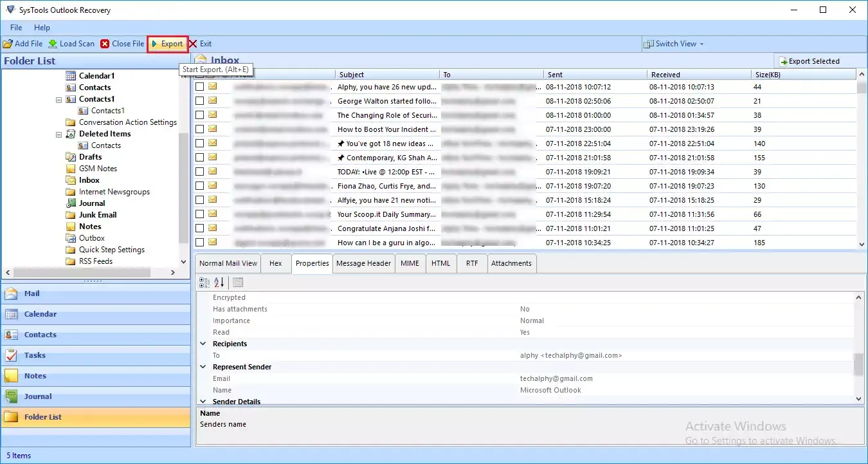Click the Outbox folder icon

71,238
